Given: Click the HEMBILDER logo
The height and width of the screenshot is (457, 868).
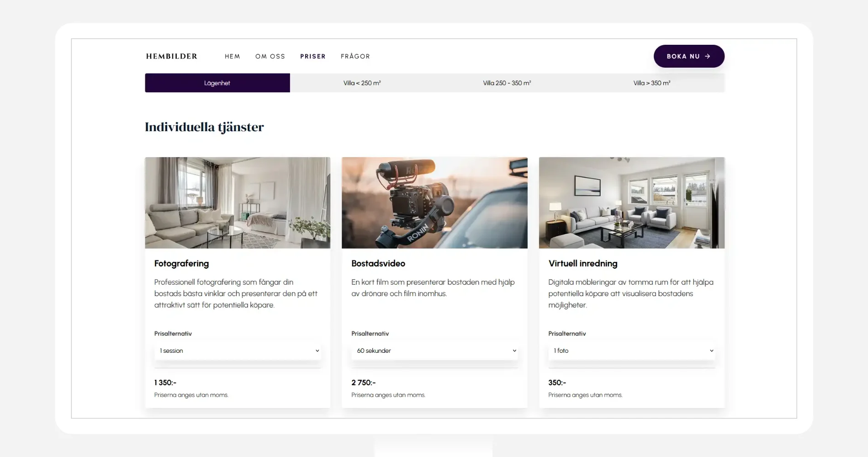Looking at the screenshot, I should 172,56.
